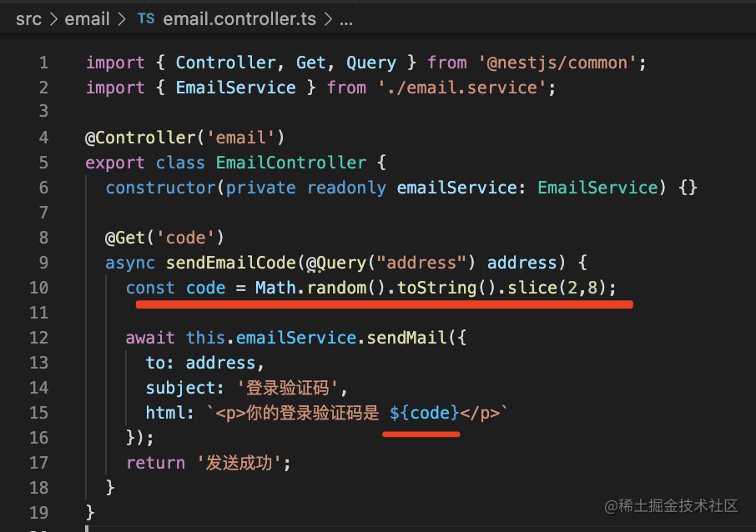Click the @Controller decorator text
The image size is (756, 532).
tap(140, 138)
